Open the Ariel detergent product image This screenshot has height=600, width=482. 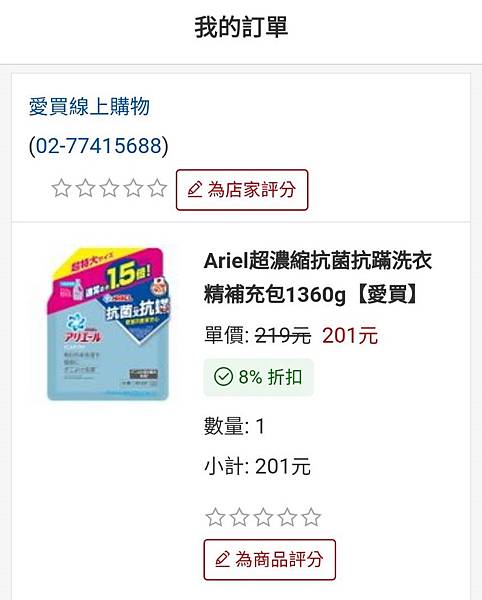[108, 324]
